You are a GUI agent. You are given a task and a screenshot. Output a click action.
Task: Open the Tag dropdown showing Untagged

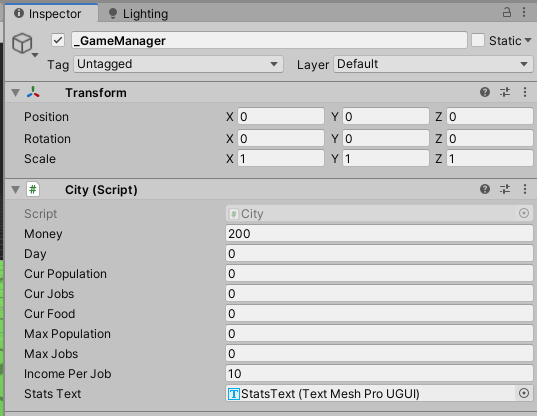[x=178, y=64]
